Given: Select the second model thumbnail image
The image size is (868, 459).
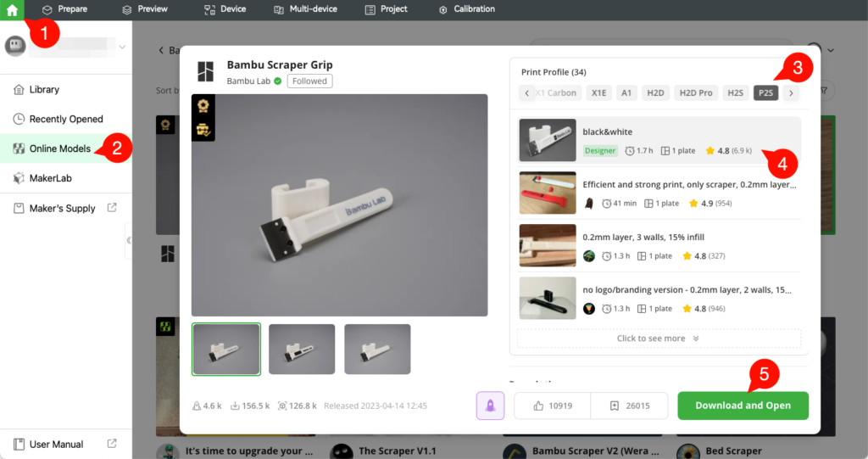Looking at the screenshot, I should 301,349.
